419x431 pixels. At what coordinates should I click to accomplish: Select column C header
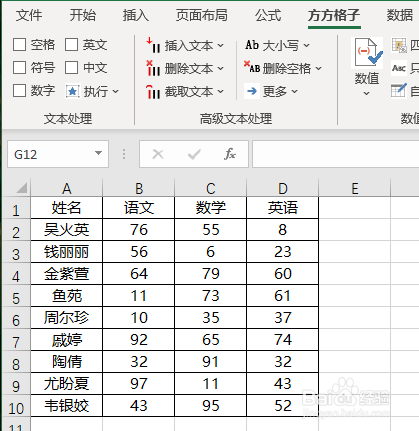pyautogui.click(x=211, y=188)
